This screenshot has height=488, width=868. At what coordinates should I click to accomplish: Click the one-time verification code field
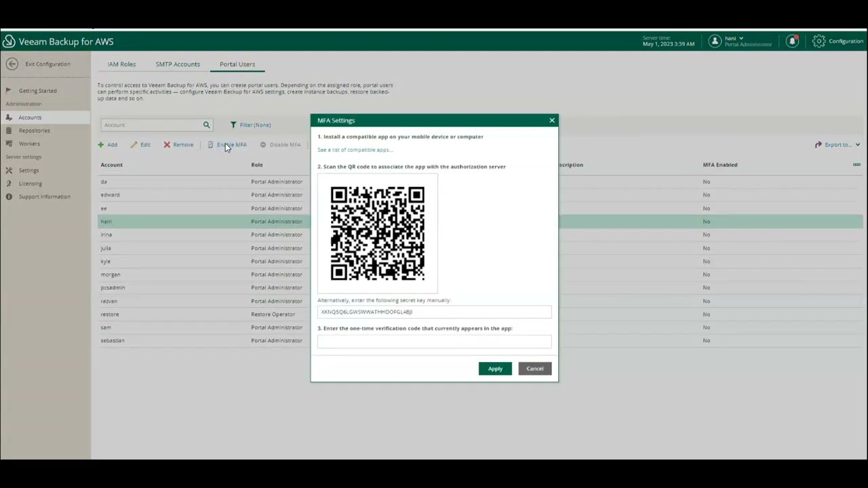(434, 342)
